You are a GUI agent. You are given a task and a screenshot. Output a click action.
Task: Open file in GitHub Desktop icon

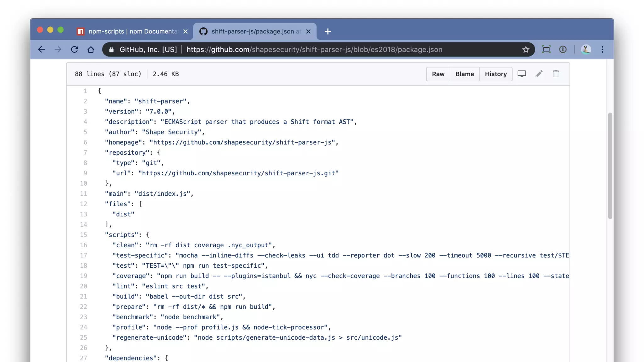click(522, 74)
